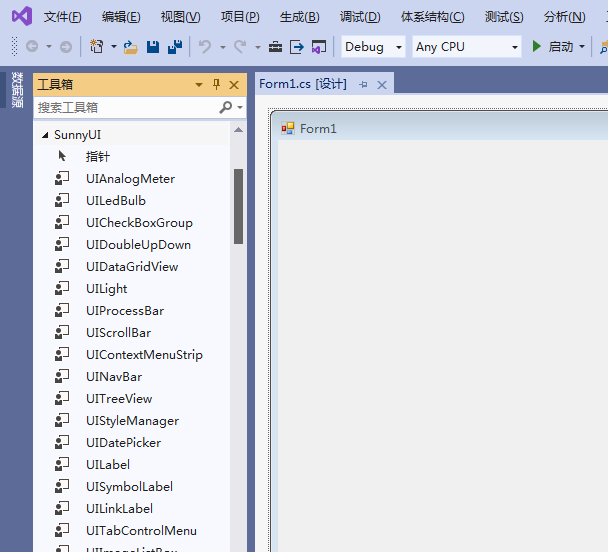Click the toolbox search magnifier icon
The height and width of the screenshot is (552, 608).
226,107
